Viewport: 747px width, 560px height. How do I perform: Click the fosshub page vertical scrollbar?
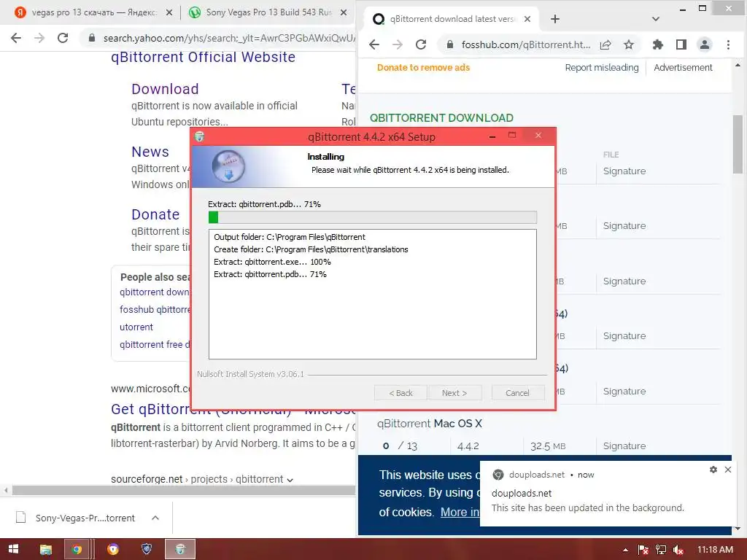tap(738, 144)
